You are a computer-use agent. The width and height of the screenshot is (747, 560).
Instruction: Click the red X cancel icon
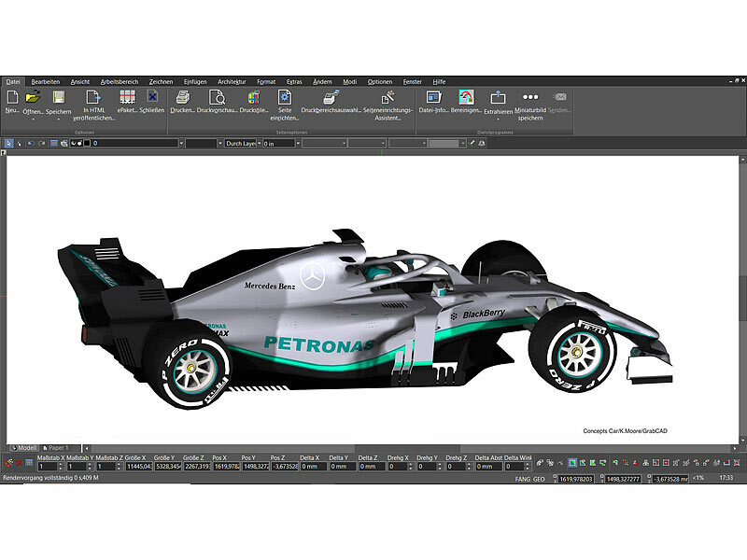[19, 463]
